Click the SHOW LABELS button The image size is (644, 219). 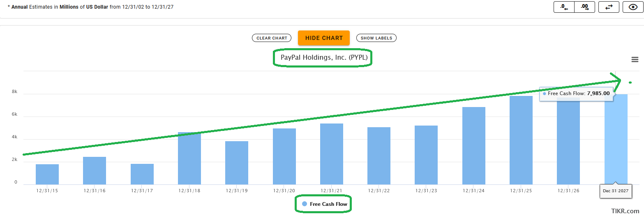coord(376,38)
